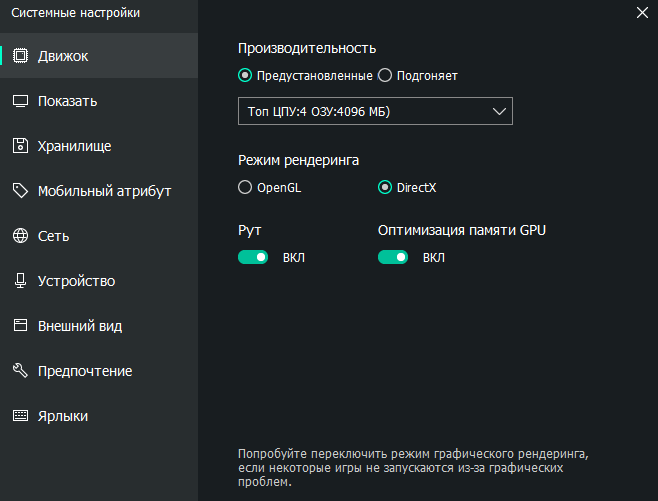Open the performance preset dropdown
658x501 pixels.
[375, 111]
